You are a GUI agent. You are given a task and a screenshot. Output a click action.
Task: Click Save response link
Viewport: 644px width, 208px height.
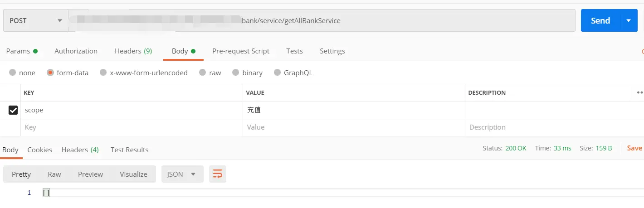click(x=634, y=148)
